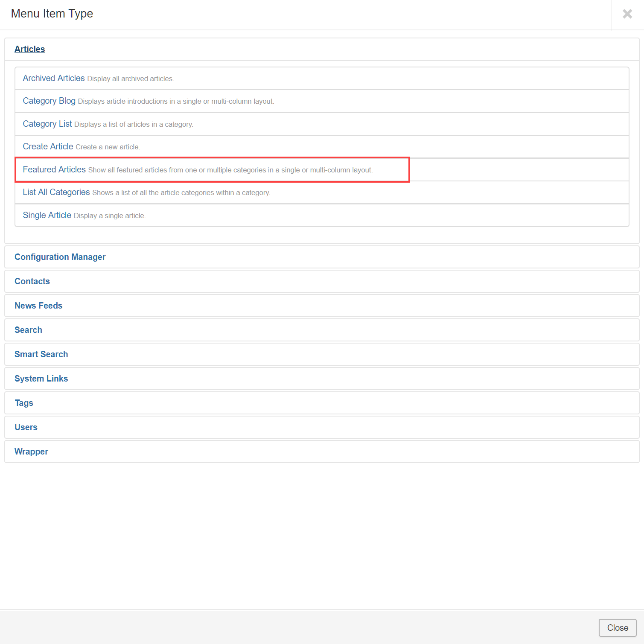Close the Menu Item Type dialog with X

click(x=627, y=14)
